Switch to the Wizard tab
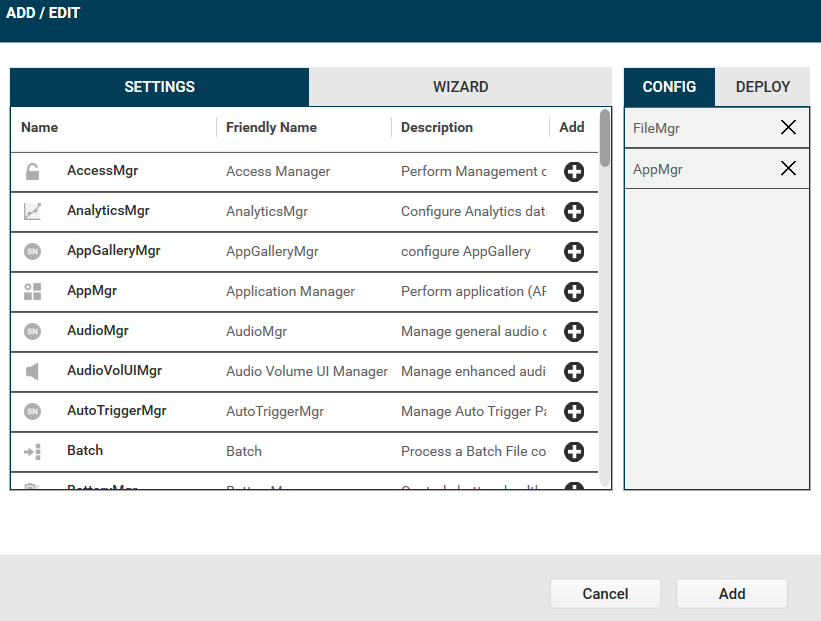821x621 pixels. point(460,87)
